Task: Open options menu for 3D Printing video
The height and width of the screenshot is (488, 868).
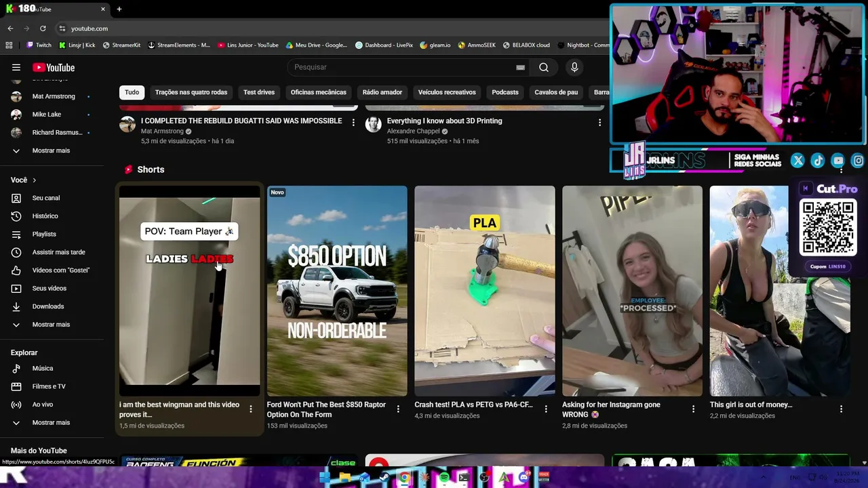Action: (x=599, y=123)
